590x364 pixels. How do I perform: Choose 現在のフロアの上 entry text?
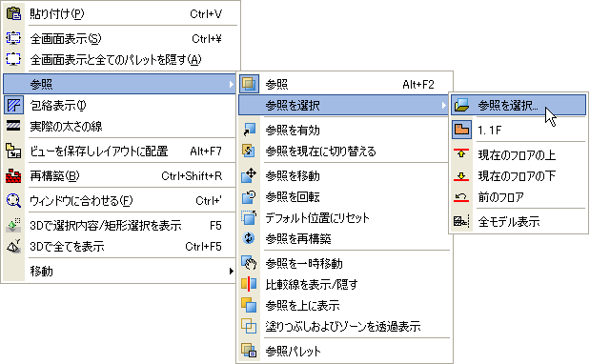tap(517, 154)
